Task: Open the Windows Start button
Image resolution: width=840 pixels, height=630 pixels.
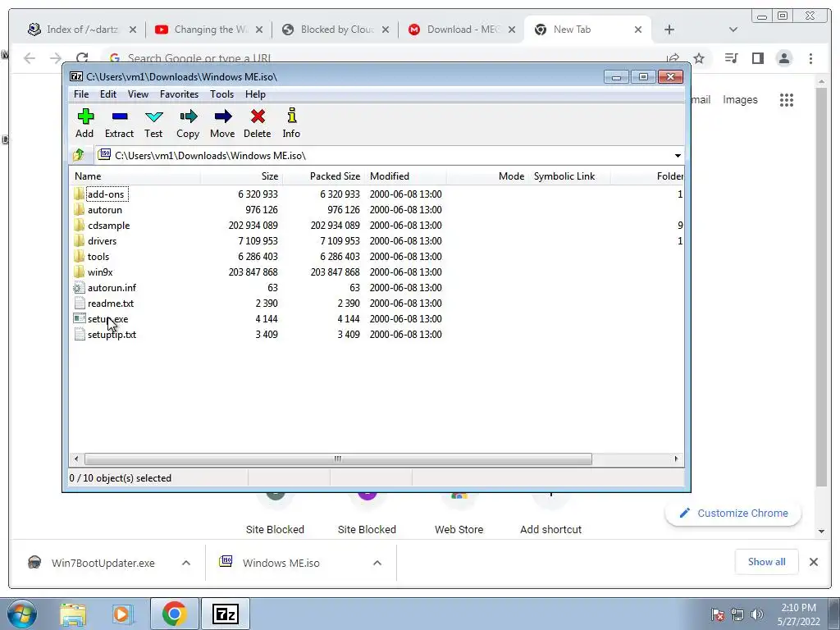Action: click(22, 614)
